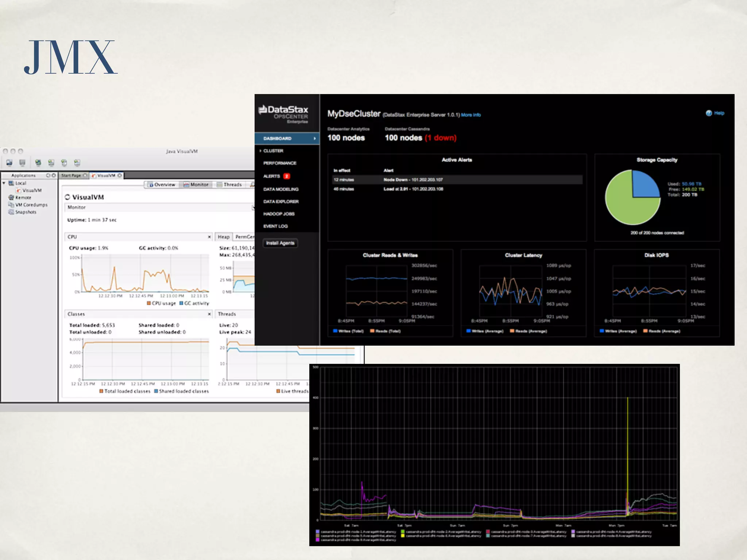The height and width of the screenshot is (560, 747).
Task: Click Writes (Average) swatch under Cluster Latency
Action: click(x=469, y=331)
